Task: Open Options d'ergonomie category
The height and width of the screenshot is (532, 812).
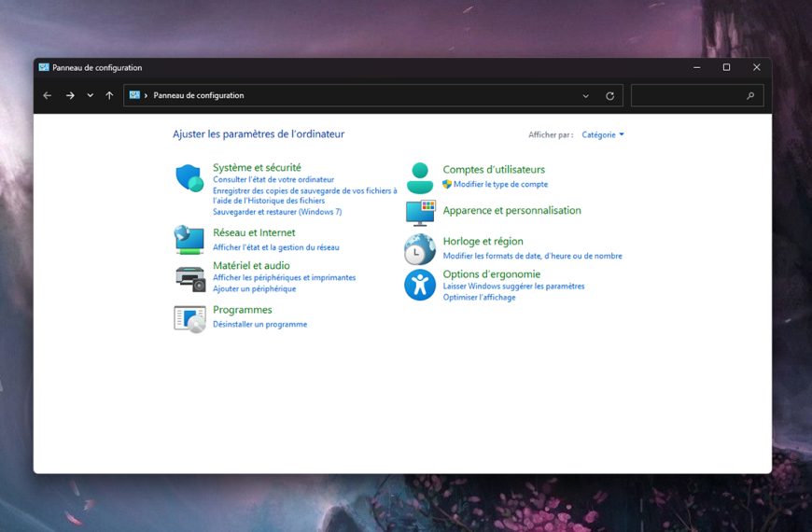Action: 492,274
